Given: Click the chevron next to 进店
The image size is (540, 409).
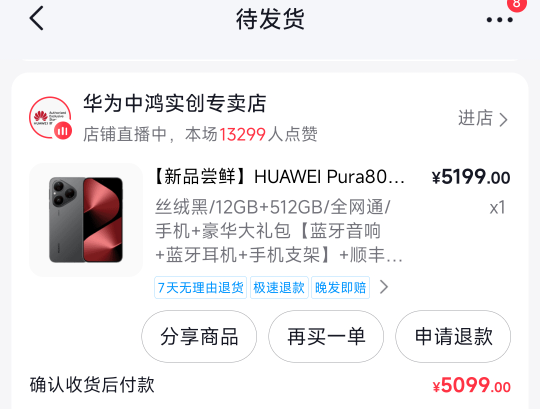Looking at the screenshot, I should click(503, 119).
